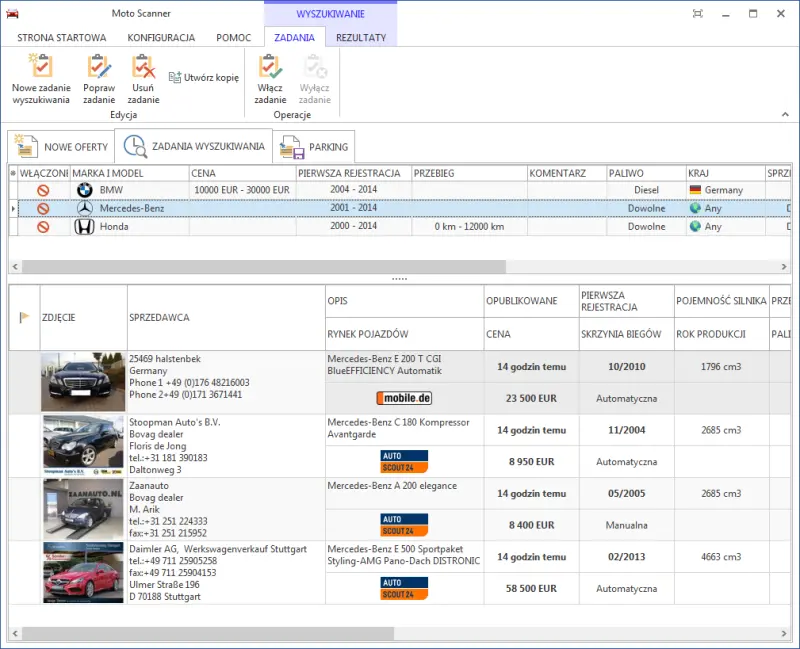
Task: Sort by OPUBLIKOWANE column header
Action: [x=531, y=301]
